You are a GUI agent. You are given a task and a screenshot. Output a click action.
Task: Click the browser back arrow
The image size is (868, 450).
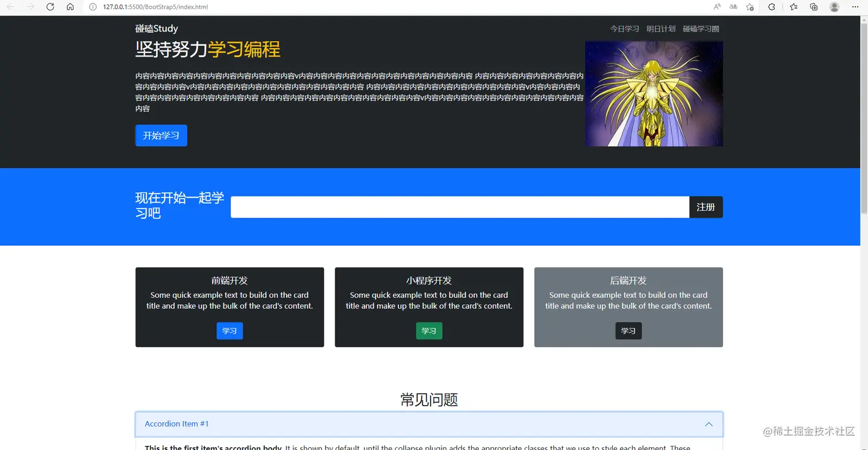point(10,7)
